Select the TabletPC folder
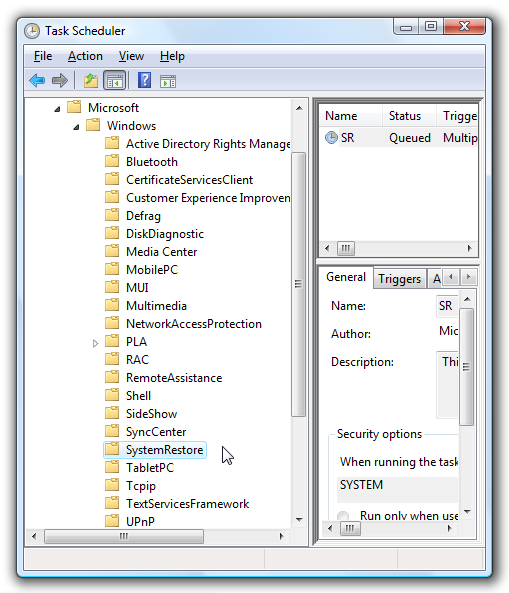This screenshot has height=593, width=509. click(x=150, y=468)
